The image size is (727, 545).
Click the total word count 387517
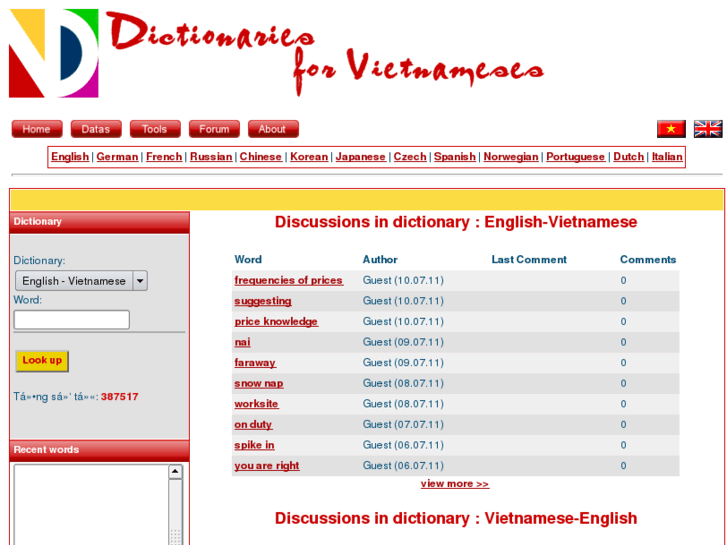pyautogui.click(x=120, y=397)
